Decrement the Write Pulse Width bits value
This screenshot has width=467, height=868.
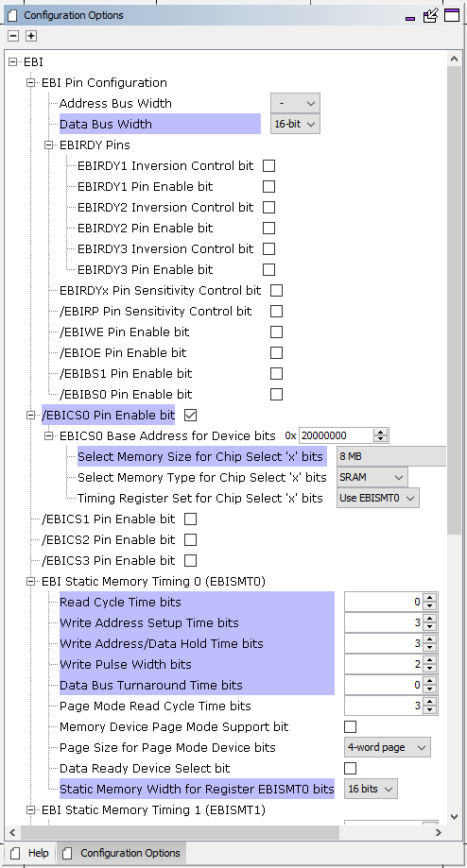point(430,669)
